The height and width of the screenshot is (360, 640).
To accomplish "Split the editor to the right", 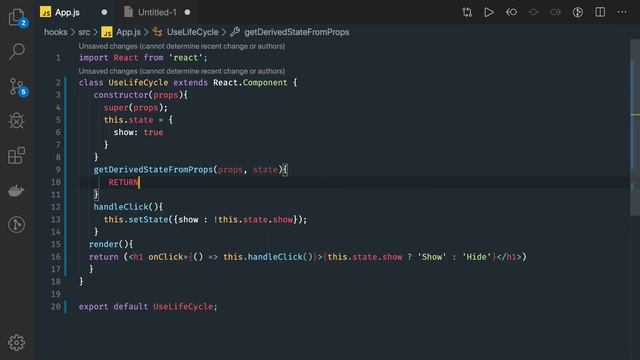I will 600,12.
